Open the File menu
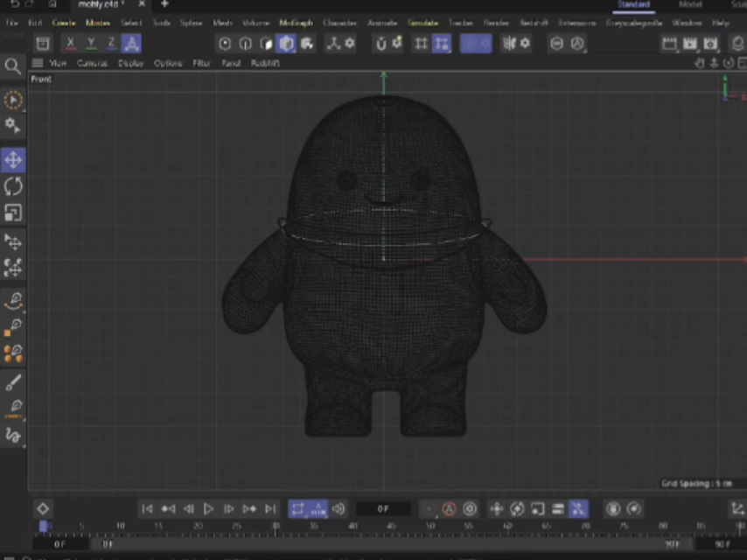 coord(12,23)
